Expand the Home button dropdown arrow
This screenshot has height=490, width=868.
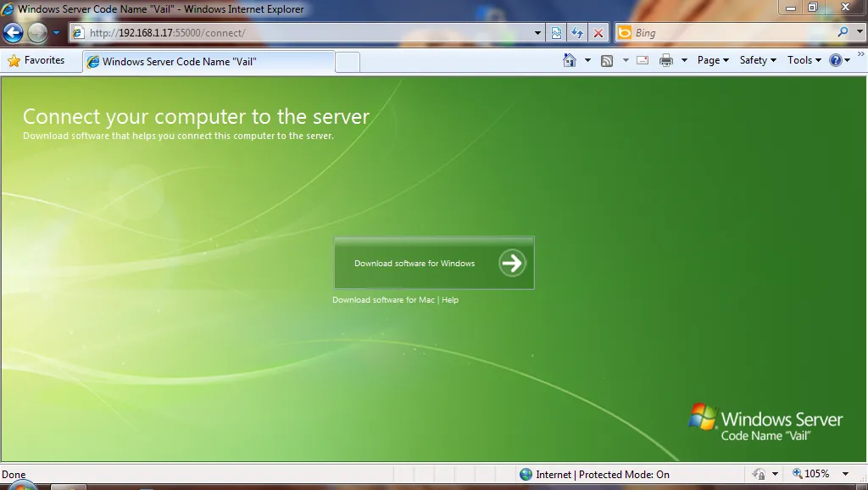(587, 60)
